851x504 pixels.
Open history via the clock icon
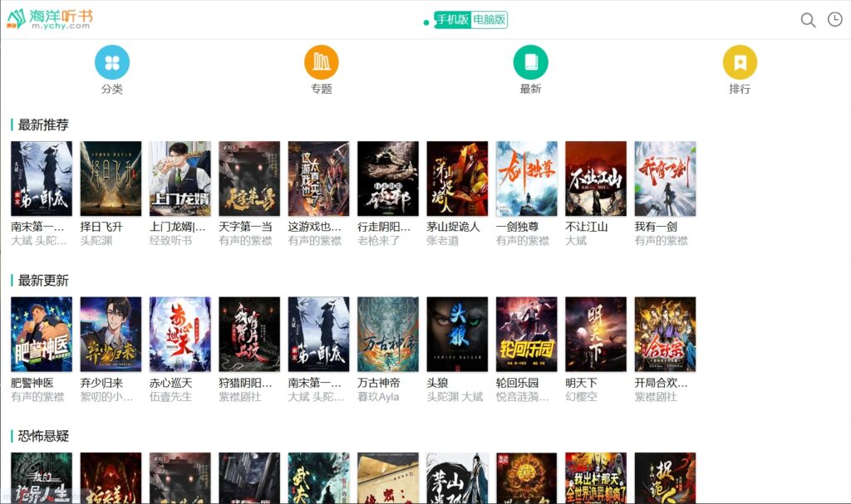coord(834,19)
